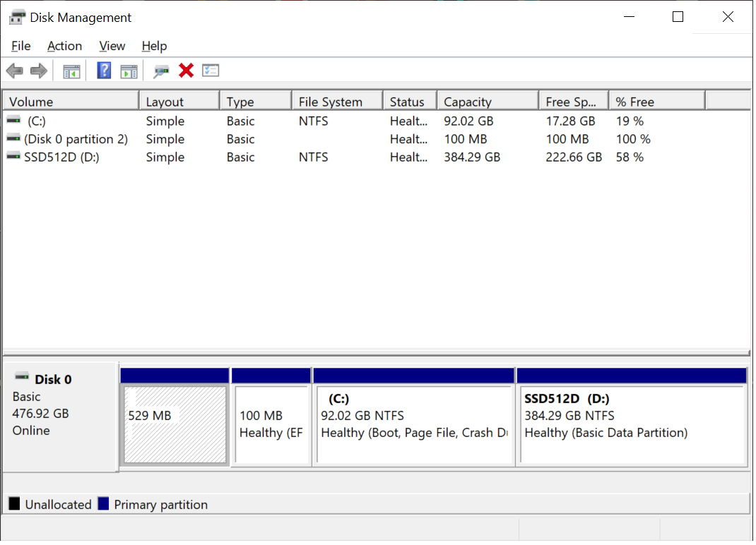Select the 529 MB partition block
The height and width of the screenshot is (545, 756).
point(175,424)
